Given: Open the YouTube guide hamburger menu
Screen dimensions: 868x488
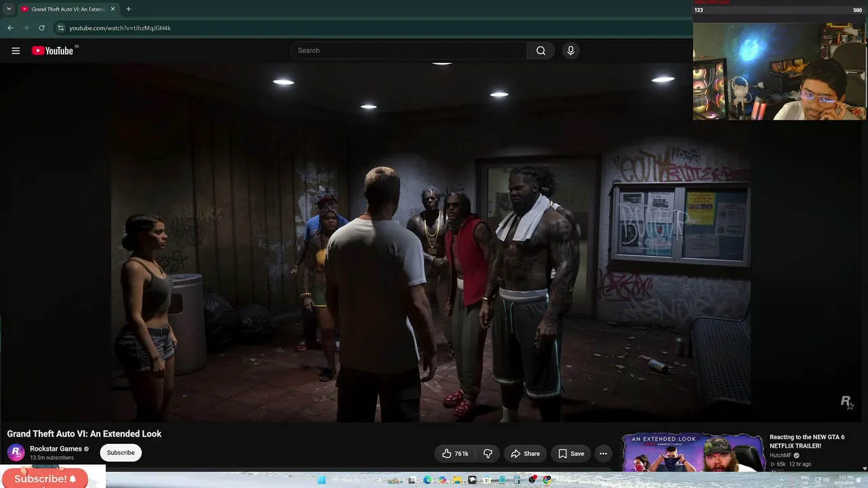Looking at the screenshot, I should pyautogui.click(x=16, y=51).
